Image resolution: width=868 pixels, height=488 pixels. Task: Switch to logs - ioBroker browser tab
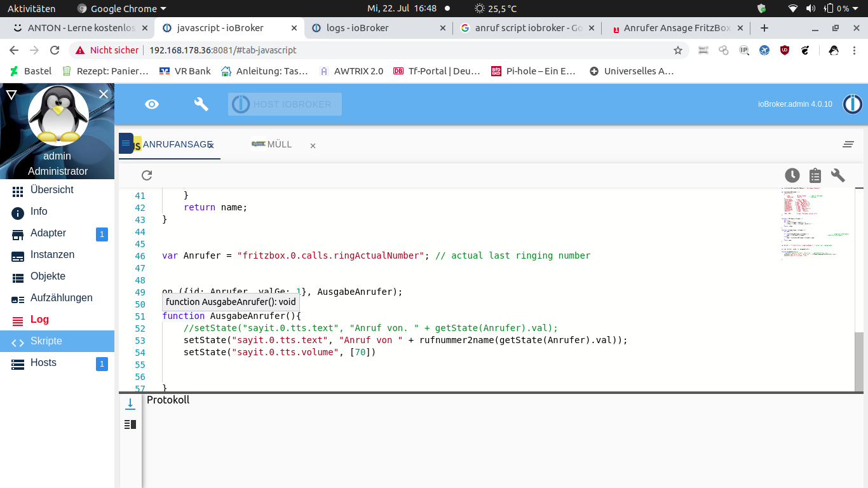pyautogui.click(x=378, y=28)
